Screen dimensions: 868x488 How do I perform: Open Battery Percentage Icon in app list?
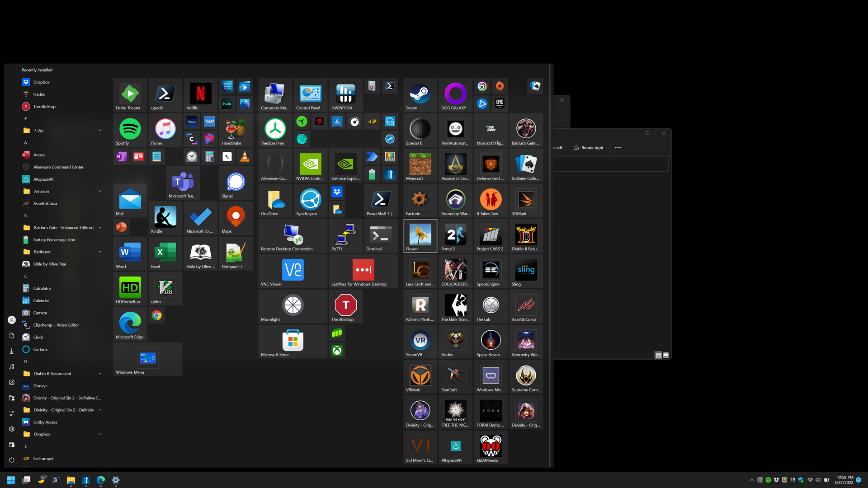point(62,240)
